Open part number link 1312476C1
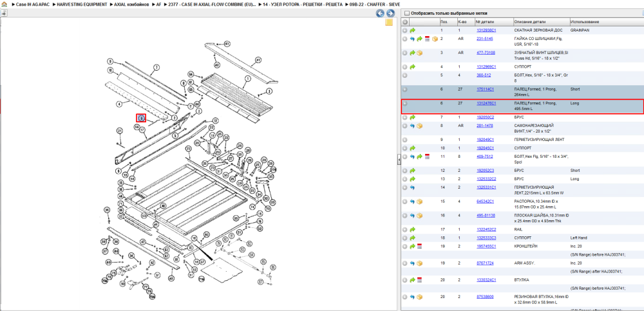Screen dimensions: 644x311 point(486,104)
